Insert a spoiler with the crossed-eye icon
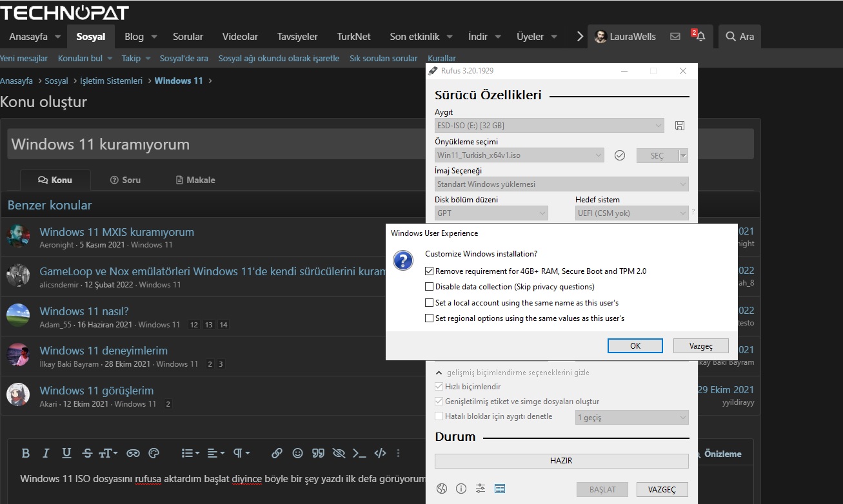Viewport: 843px width, 504px height. 339,453
